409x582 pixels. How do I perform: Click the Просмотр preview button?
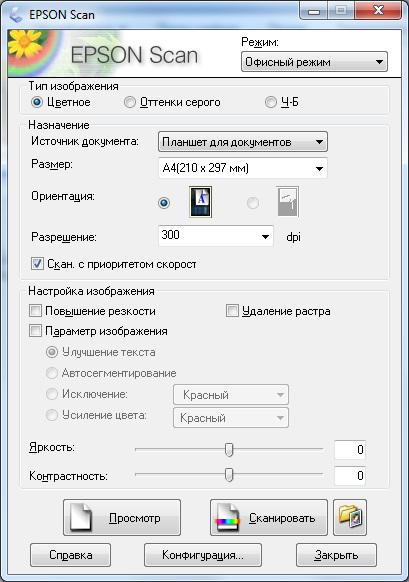(122, 517)
